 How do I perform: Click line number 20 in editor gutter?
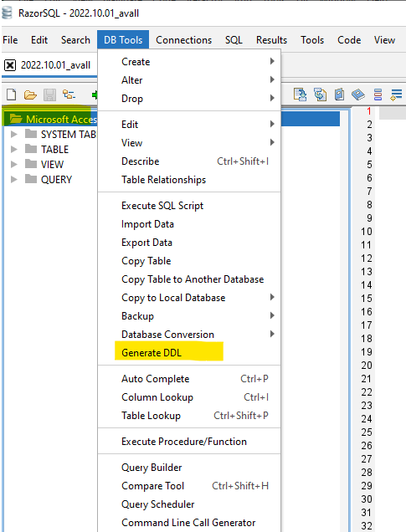click(367, 365)
